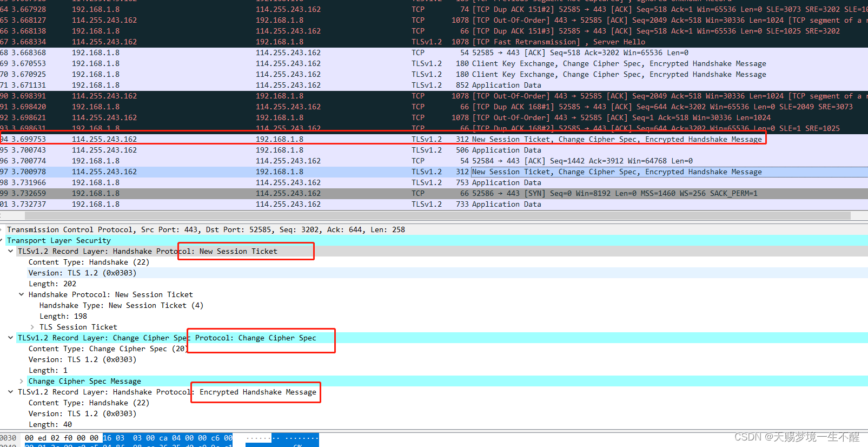
Task: Select the highlighted packet at time 3.700978
Action: click(x=434, y=172)
